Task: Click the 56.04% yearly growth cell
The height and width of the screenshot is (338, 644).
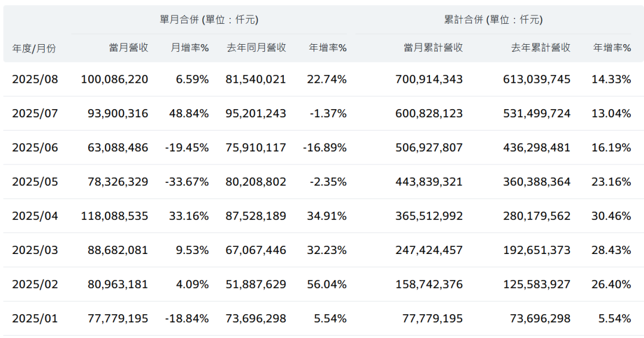Action: (x=327, y=284)
